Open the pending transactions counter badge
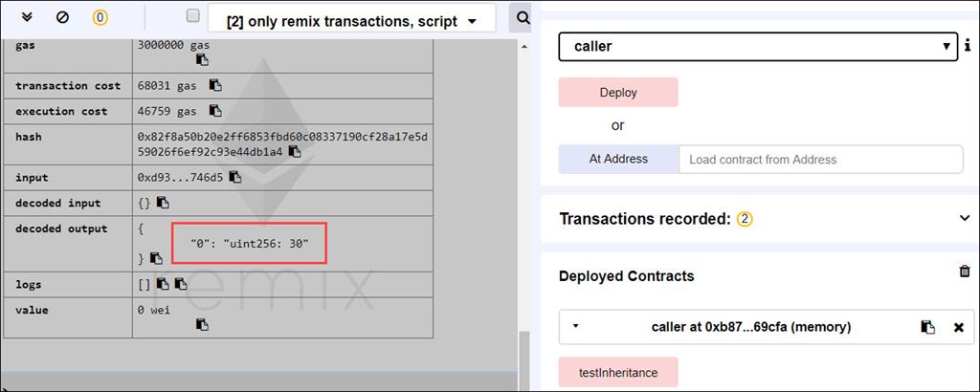The image size is (980, 392). click(x=100, y=18)
